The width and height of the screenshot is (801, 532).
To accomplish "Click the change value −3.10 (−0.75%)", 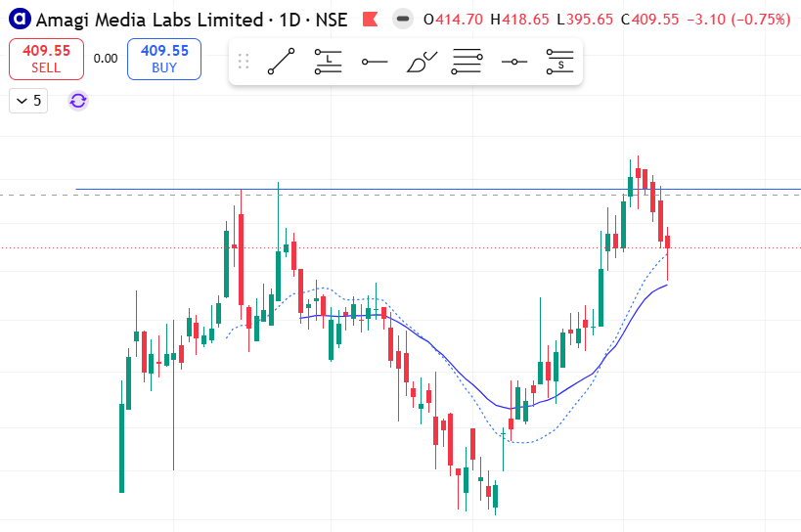I will click(x=738, y=20).
